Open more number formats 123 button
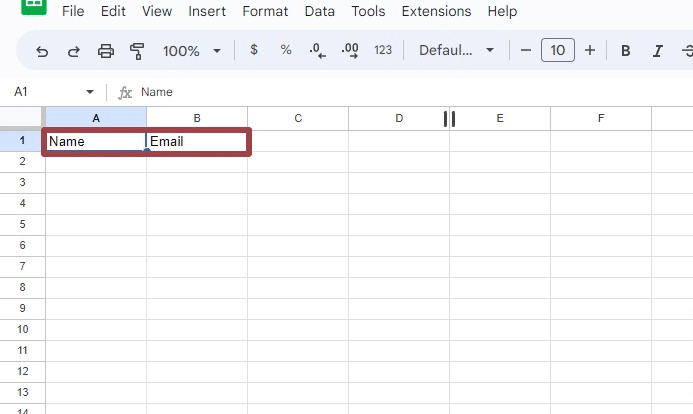 coord(383,50)
